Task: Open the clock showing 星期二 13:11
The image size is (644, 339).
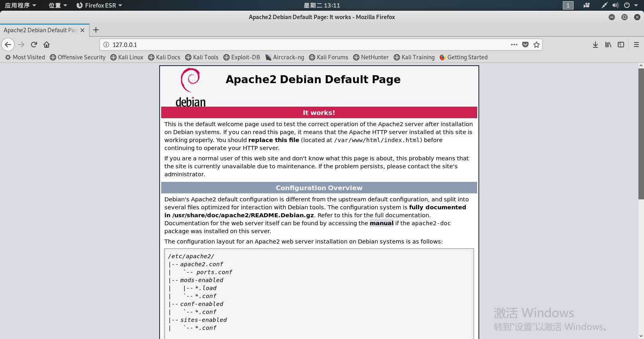Action: tap(322, 5)
